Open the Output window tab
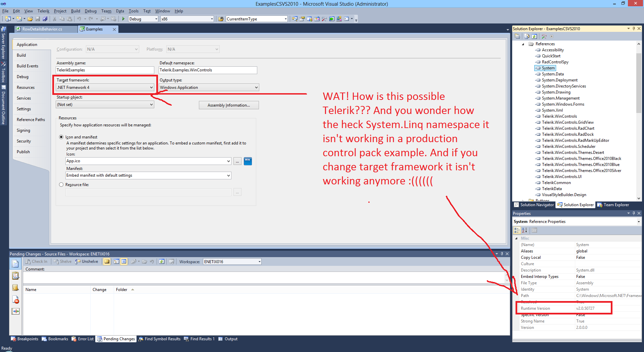The image size is (644, 352). (228, 339)
